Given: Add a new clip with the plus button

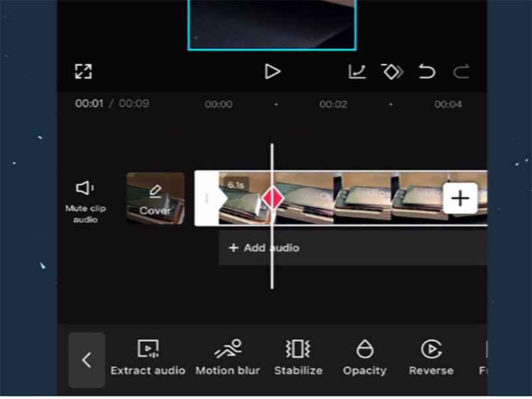Looking at the screenshot, I should tap(460, 198).
